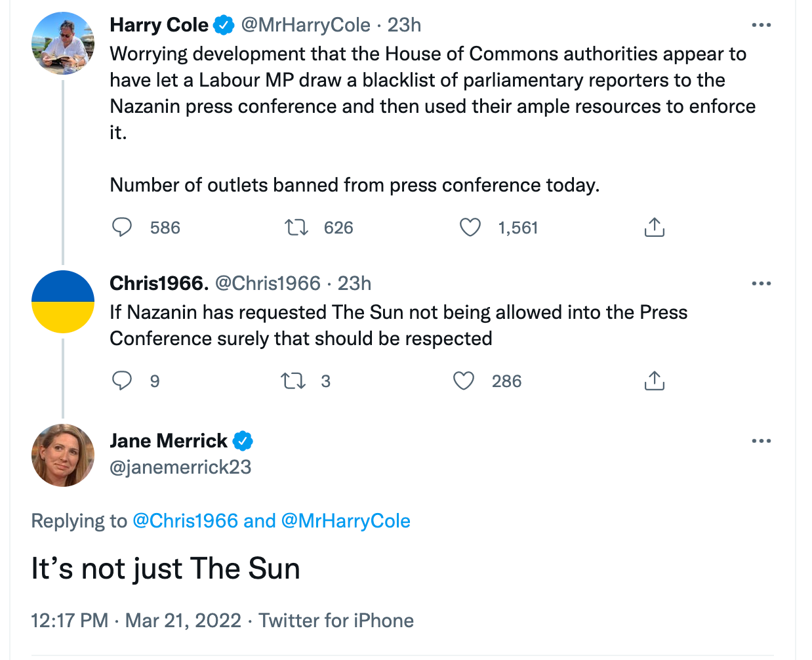Viewport: 812px width, 660px height.
Task: Click the @MrHarryCole mention in Replying to
Action: [346, 521]
